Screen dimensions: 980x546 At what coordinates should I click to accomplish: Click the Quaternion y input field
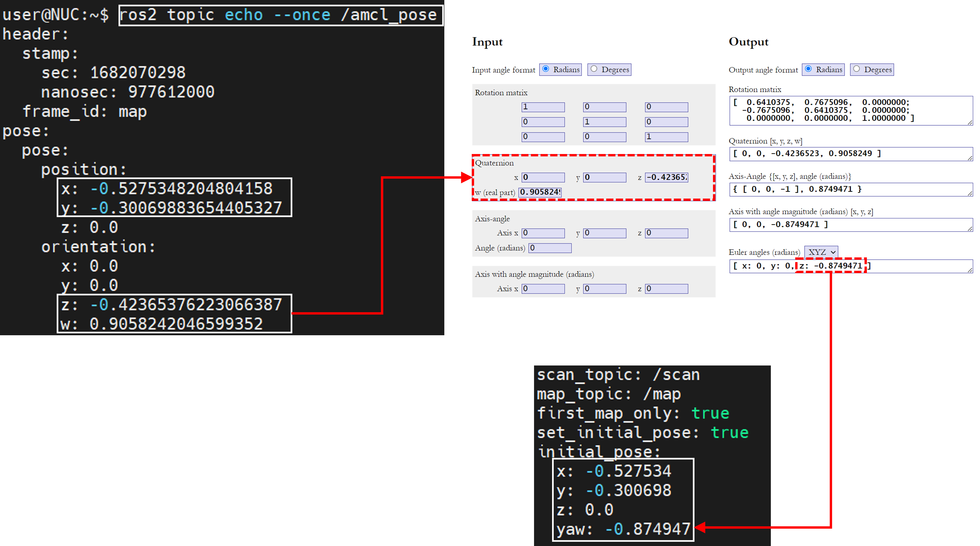[x=605, y=177]
